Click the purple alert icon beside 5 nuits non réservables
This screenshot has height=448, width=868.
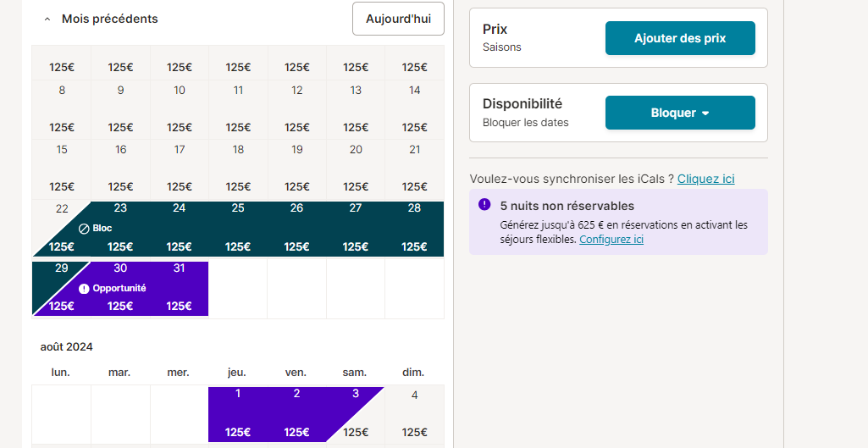484,204
